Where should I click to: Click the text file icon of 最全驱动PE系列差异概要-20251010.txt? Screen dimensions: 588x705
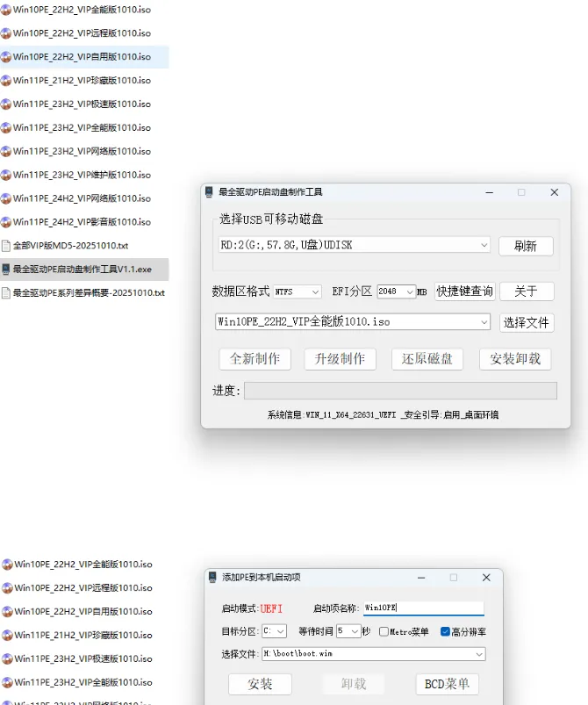point(6,292)
